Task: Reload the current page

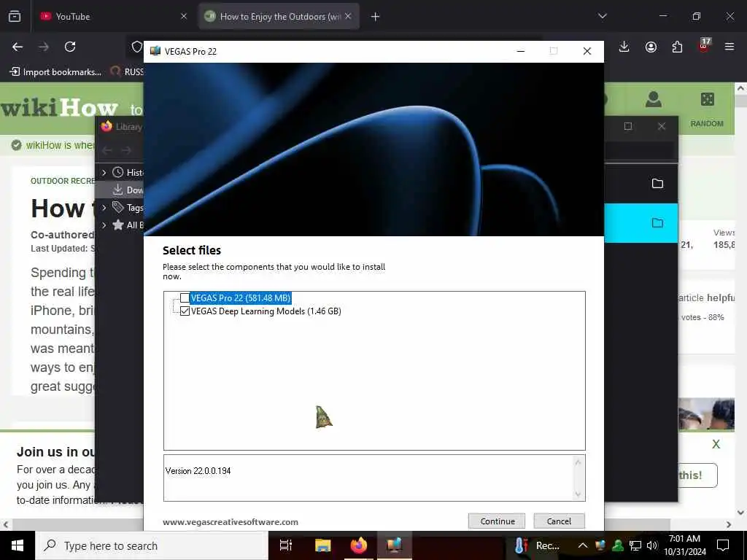Action: [x=70, y=47]
